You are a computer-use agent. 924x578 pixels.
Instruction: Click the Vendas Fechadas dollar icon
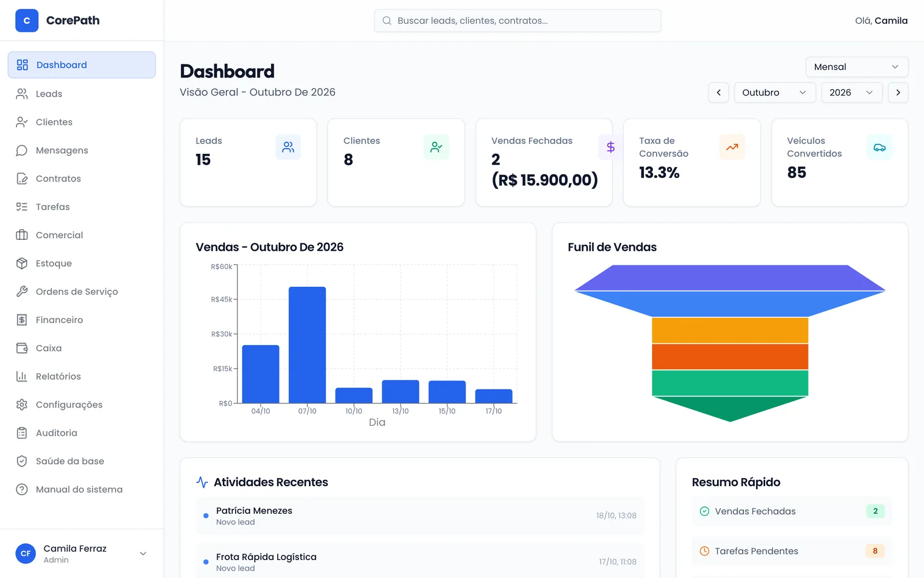coord(610,147)
